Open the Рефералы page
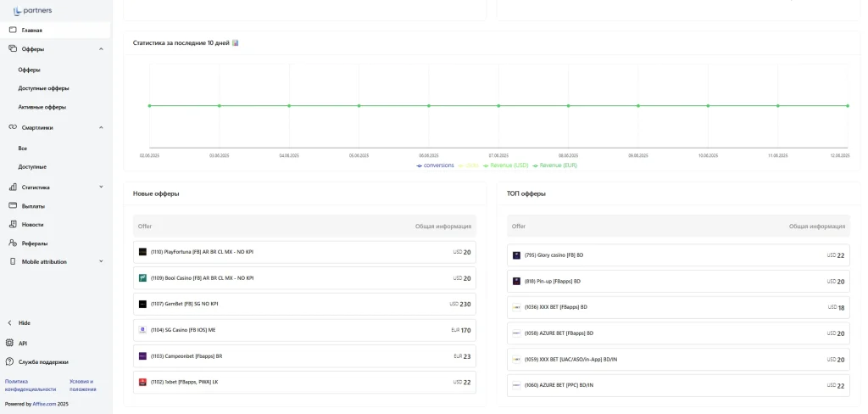 [x=34, y=243]
